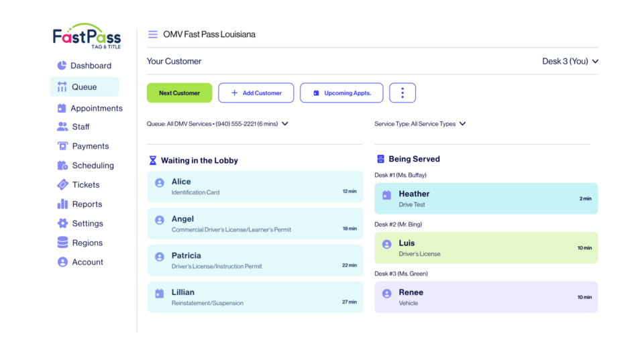Viewport: 644px width, 362px height.
Task: Click the Settings gear icon
Action: click(62, 223)
